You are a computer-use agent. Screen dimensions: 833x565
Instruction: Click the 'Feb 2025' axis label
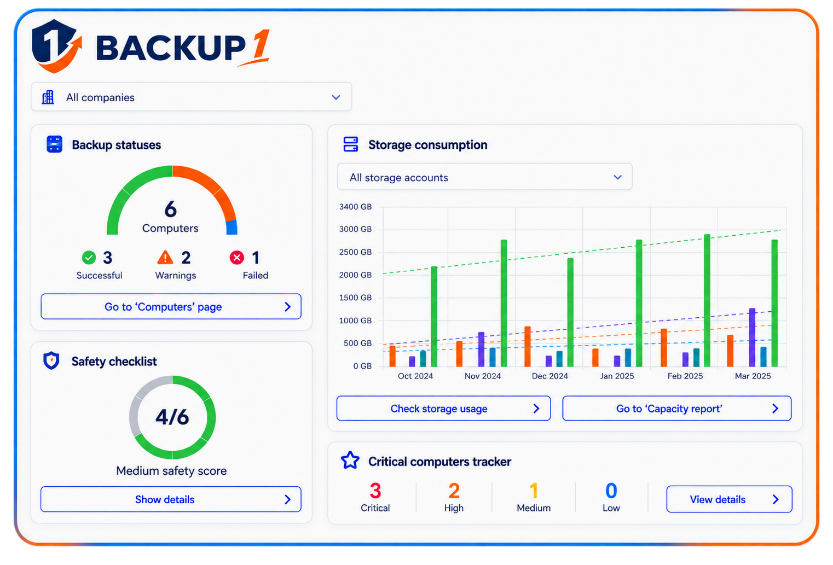coord(685,376)
